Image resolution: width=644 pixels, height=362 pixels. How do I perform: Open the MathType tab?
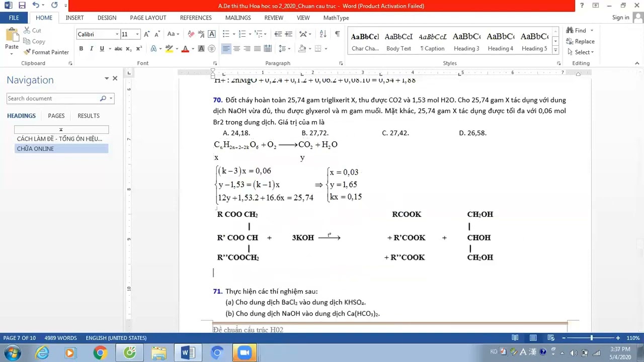click(x=336, y=18)
